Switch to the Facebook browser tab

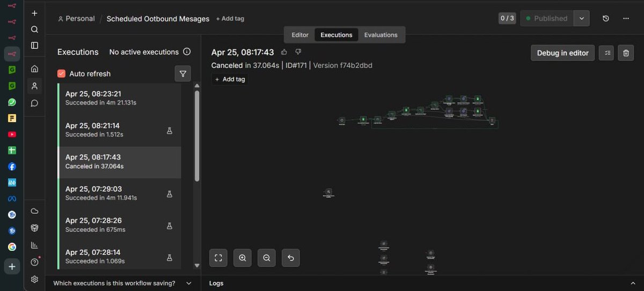pos(12,167)
